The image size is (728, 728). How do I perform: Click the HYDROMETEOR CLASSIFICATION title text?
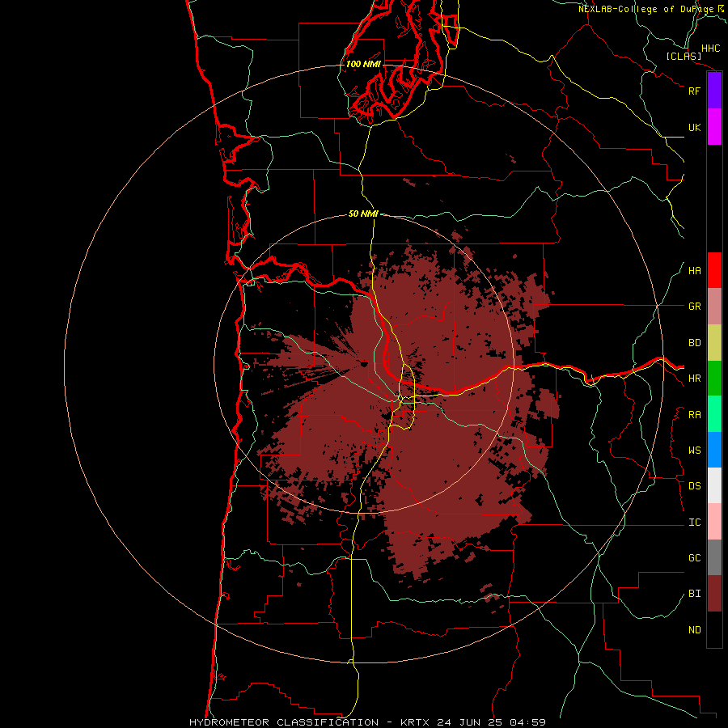284,722
